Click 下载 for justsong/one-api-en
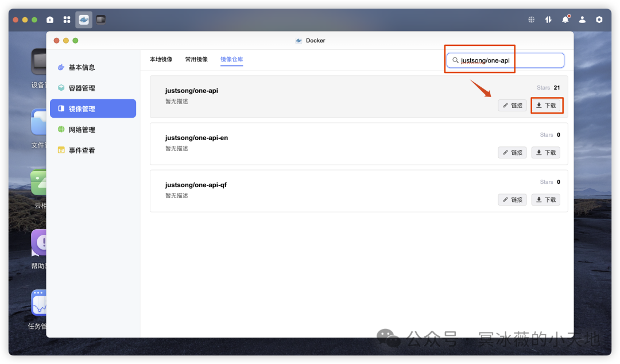 [x=546, y=152]
